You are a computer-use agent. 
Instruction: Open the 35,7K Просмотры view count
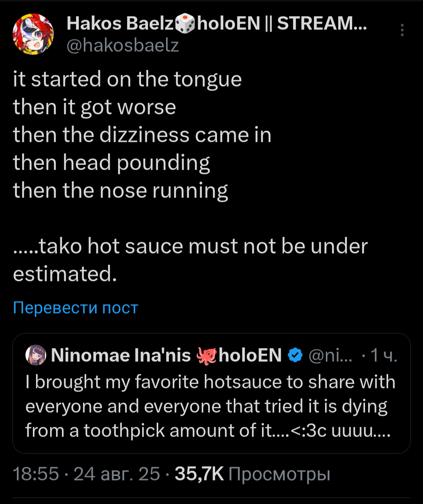click(252, 474)
